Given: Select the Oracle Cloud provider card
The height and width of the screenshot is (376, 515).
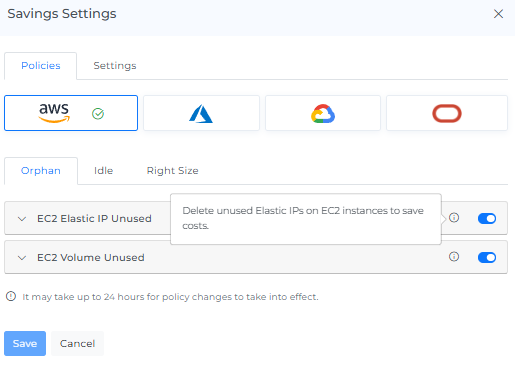Looking at the screenshot, I should (447, 113).
